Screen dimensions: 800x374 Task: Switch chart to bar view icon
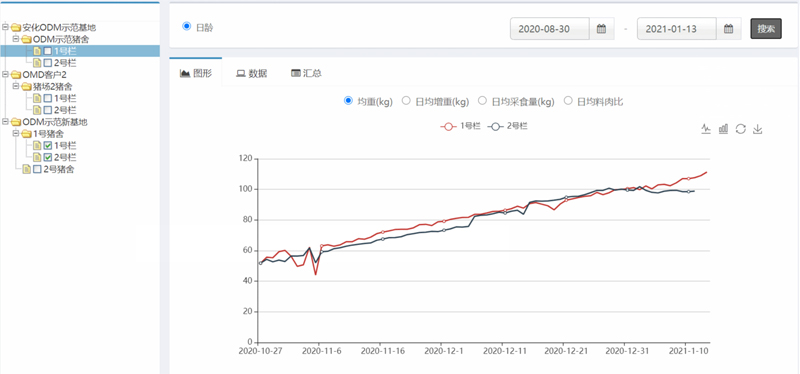(x=723, y=129)
